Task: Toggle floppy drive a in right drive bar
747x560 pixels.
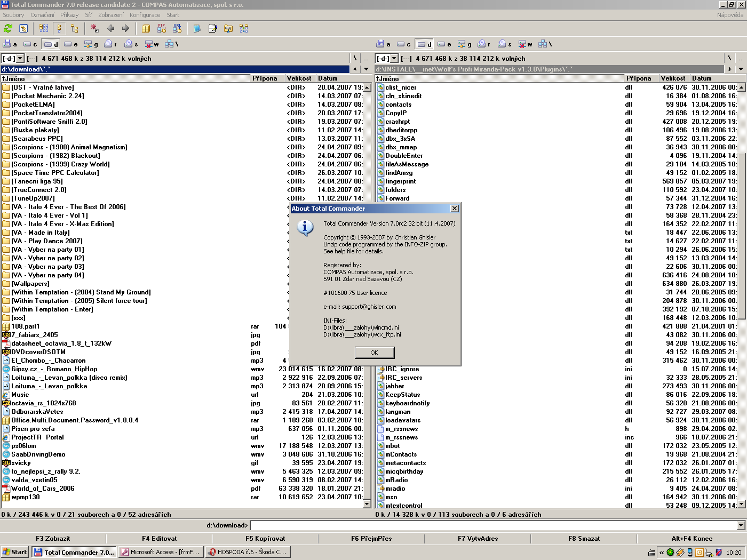Action: click(x=384, y=44)
